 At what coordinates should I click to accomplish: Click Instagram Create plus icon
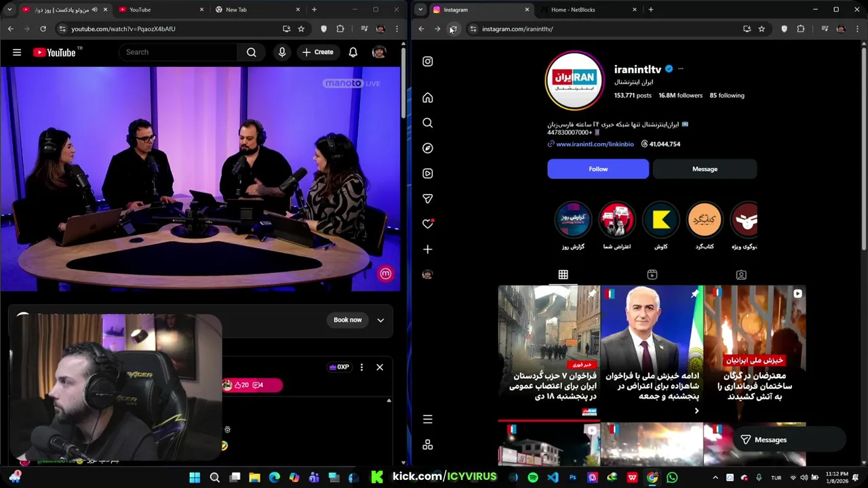[x=428, y=249]
